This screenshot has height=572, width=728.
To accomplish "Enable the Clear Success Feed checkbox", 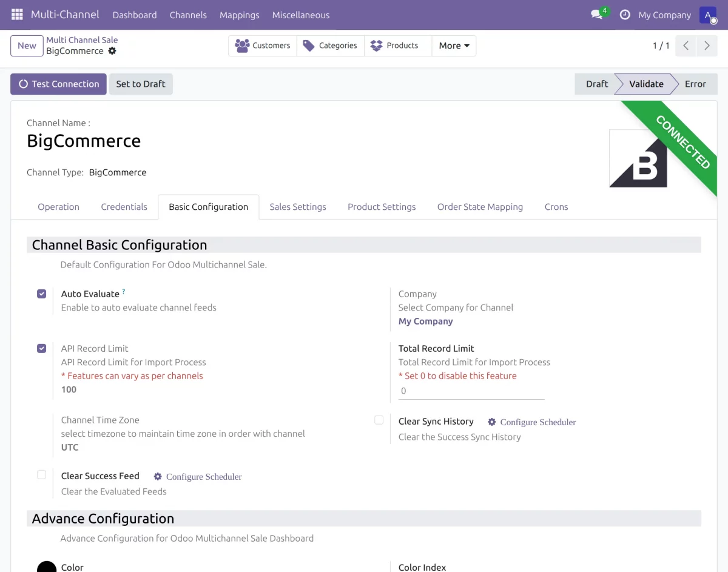I will pos(41,474).
